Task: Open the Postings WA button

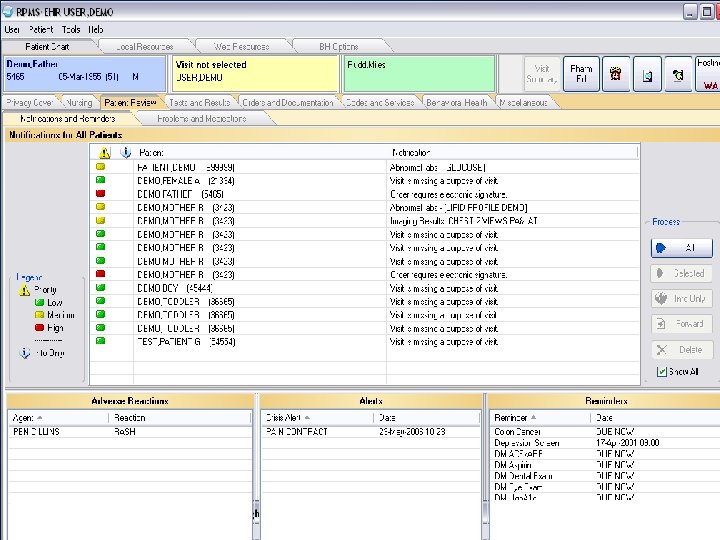Action: pyautogui.click(x=708, y=74)
